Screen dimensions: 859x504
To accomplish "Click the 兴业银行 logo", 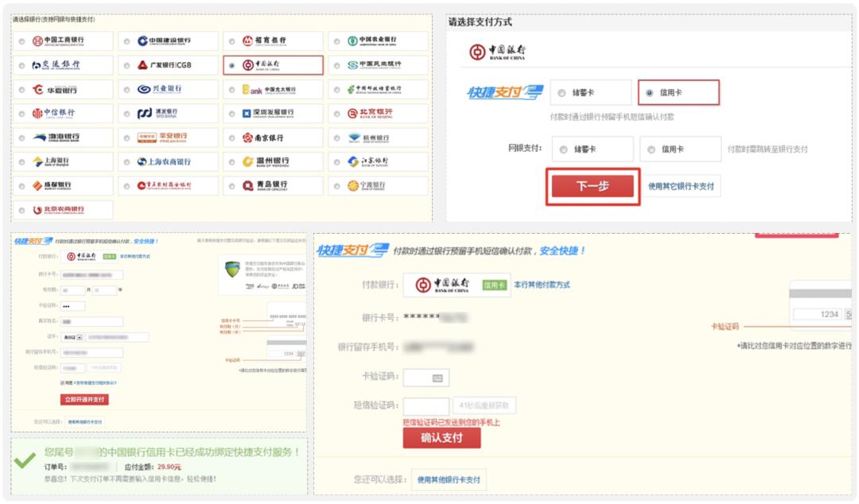I will tap(159, 89).
